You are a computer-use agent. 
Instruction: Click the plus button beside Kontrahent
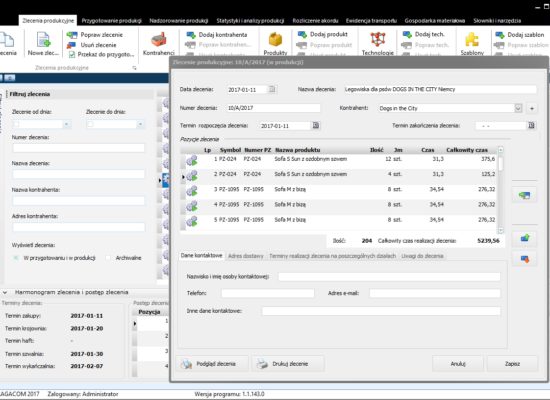pyautogui.click(x=532, y=108)
